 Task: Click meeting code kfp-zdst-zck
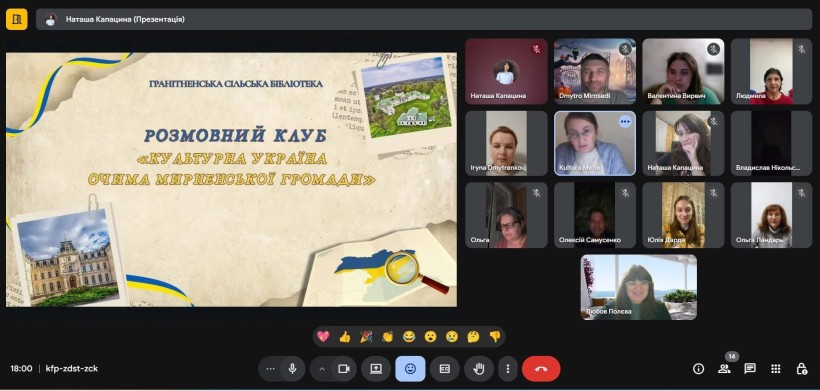72,369
